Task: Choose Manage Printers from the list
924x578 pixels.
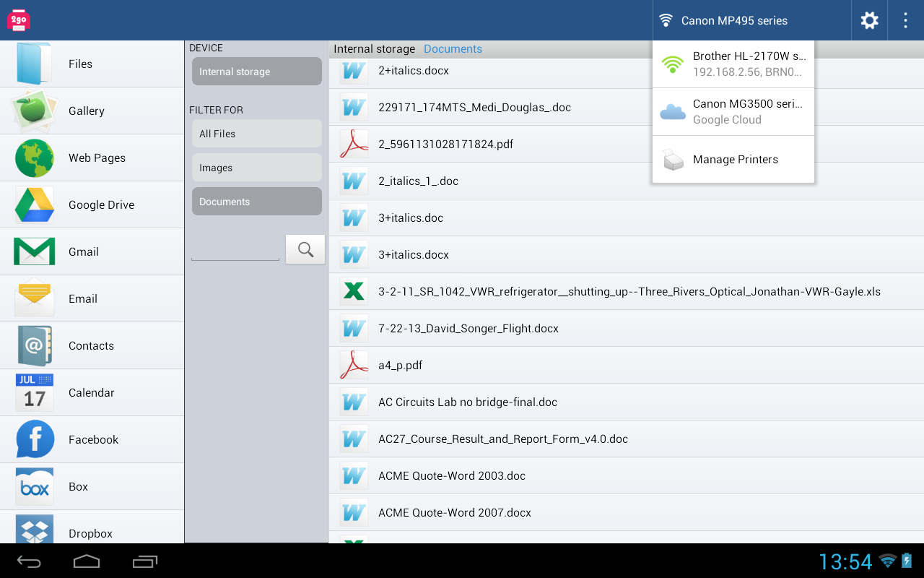Action: pyautogui.click(x=733, y=160)
